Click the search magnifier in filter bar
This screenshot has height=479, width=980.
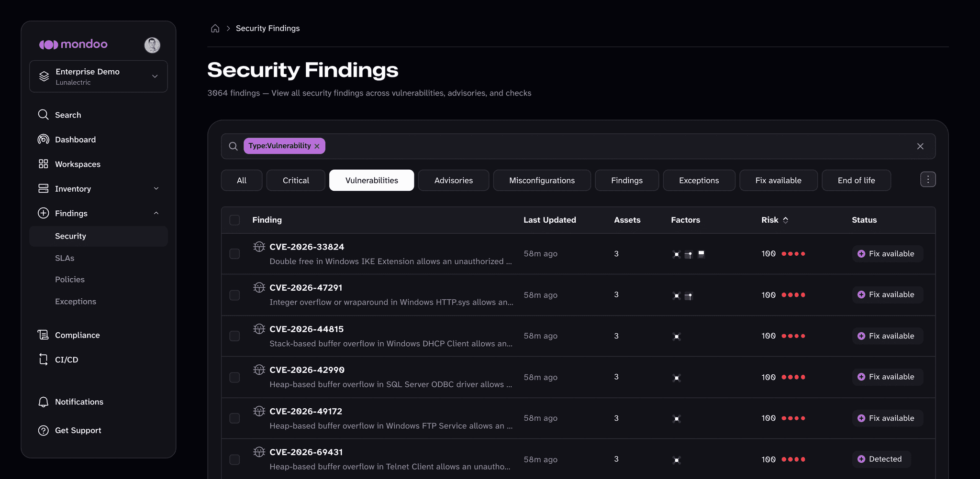[x=233, y=146]
